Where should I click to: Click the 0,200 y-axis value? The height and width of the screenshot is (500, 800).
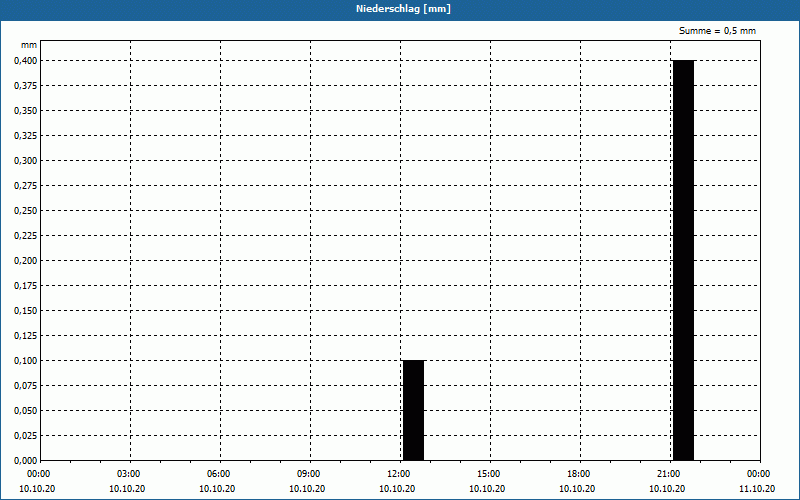coord(26,261)
